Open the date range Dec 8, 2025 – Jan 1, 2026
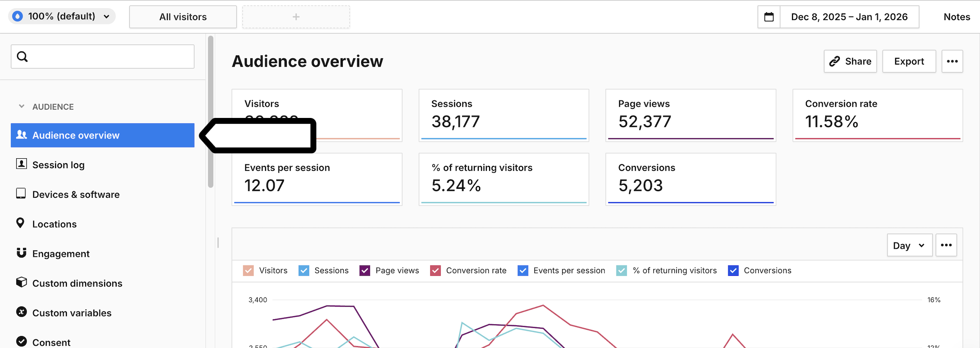This screenshot has width=980, height=348. coord(849,17)
